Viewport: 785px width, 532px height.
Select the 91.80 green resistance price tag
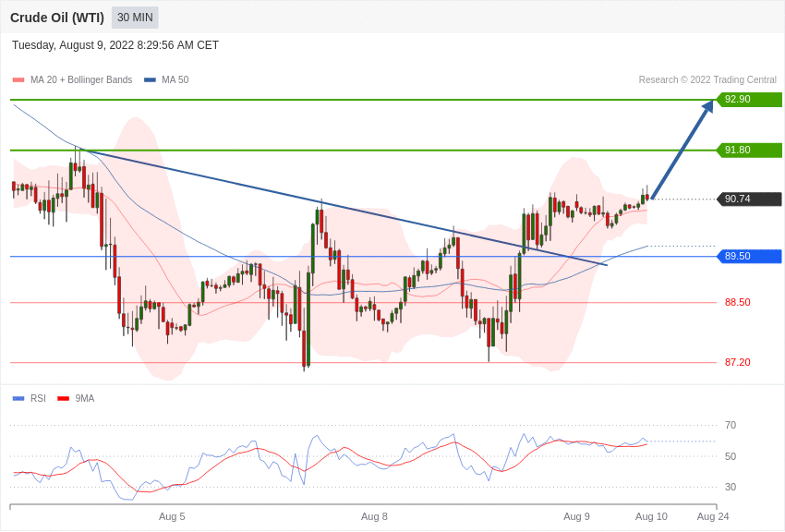[749, 151]
